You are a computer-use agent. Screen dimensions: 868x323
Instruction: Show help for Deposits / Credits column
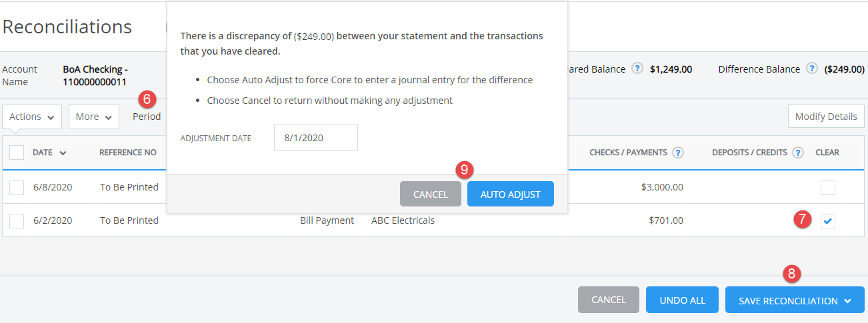[798, 153]
